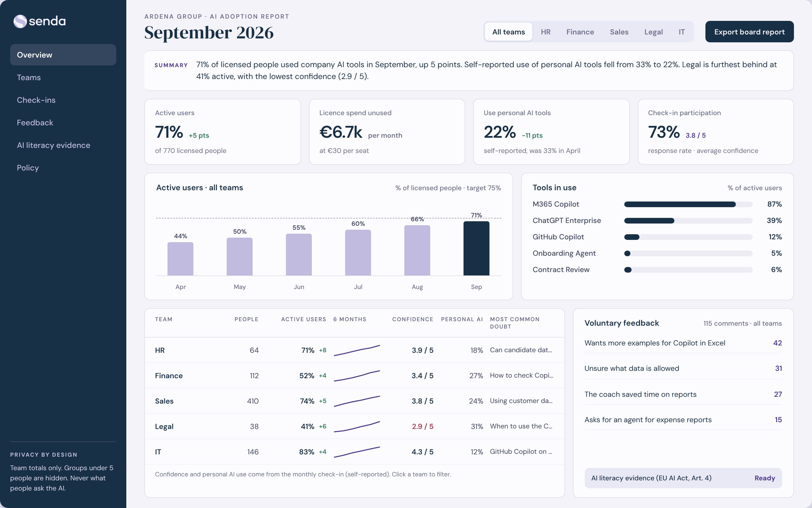Image resolution: width=812 pixels, height=508 pixels.
Task: Click Sales 74% active users value
Action: [x=307, y=401]
